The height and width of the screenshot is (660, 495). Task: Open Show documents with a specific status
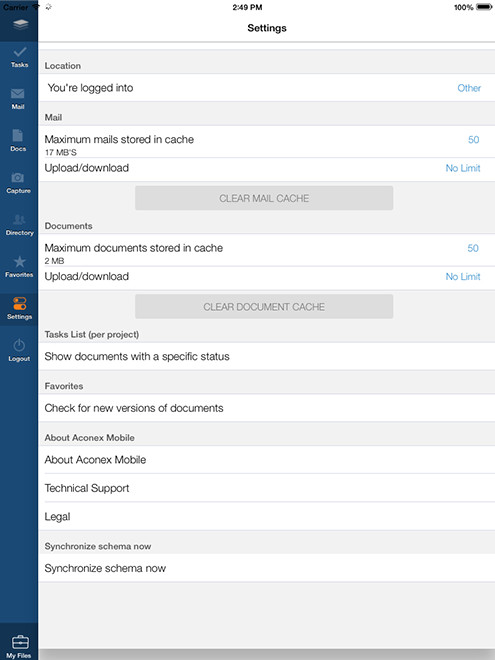point(266,357)
